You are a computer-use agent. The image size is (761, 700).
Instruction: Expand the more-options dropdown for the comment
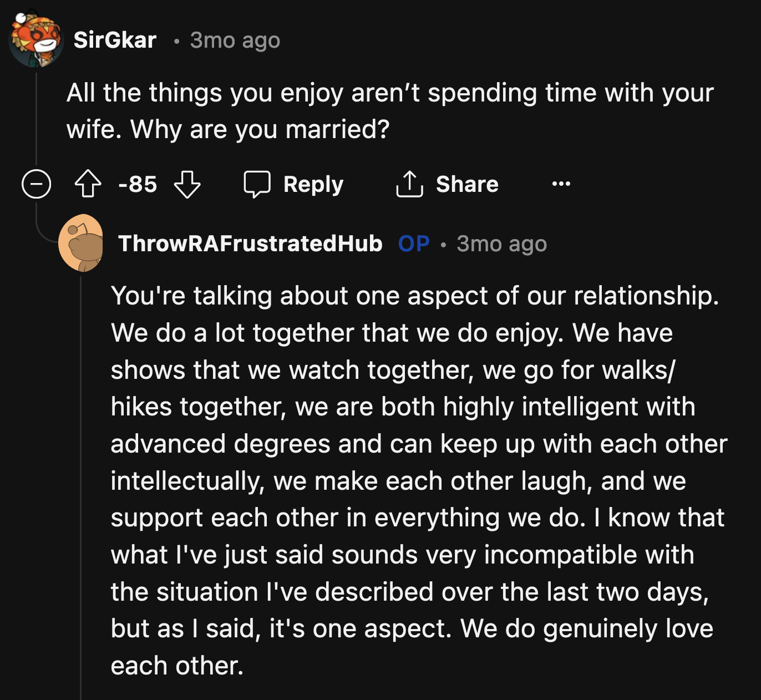tap(561, 185)
